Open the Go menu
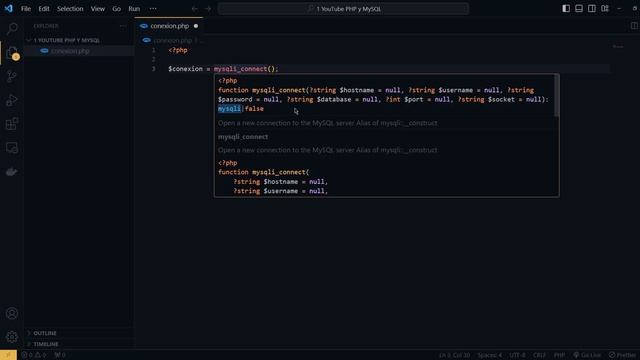This screenshot has height=360, width=640. 116,9
